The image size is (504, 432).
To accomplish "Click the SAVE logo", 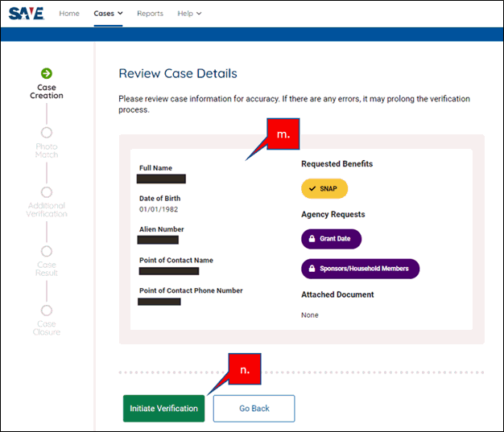I will [x=27, y=14].
